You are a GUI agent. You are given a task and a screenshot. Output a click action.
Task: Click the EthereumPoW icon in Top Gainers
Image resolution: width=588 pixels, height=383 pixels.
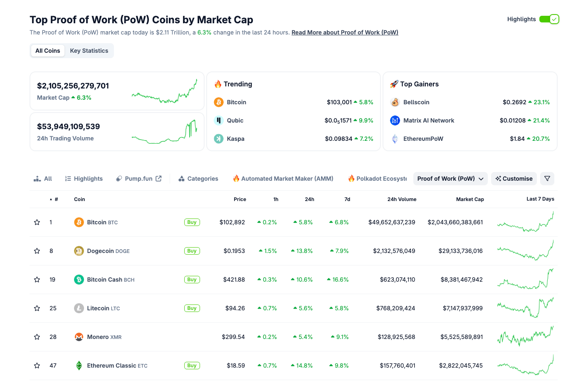(395, 138)
